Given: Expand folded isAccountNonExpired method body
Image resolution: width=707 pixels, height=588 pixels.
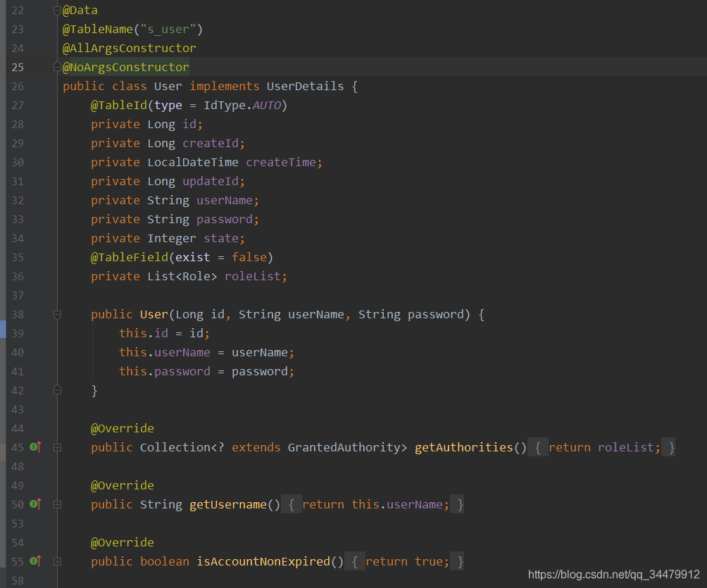Looking at the screenshot, I should coord(57,561).
